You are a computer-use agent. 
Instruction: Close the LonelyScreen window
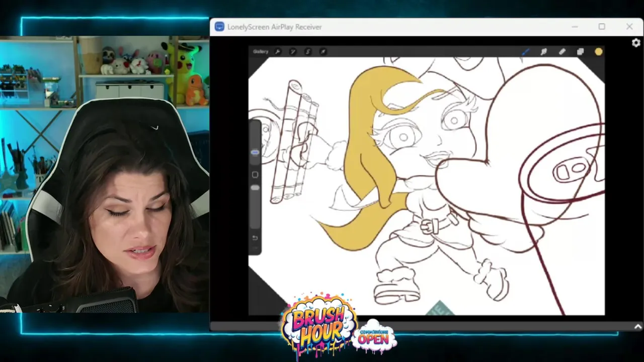629,27
